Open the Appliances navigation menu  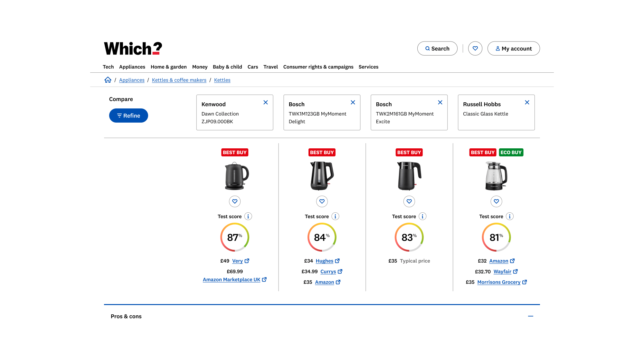(x=132, y=67)
